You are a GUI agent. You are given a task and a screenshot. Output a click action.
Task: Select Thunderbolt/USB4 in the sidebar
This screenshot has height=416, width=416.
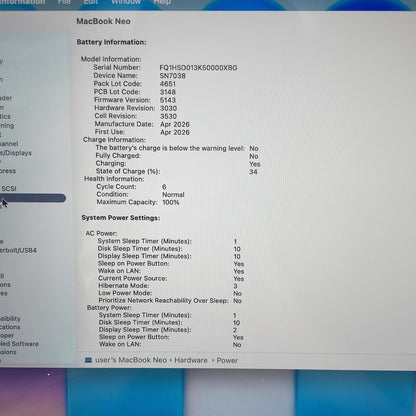click(18, 250)
